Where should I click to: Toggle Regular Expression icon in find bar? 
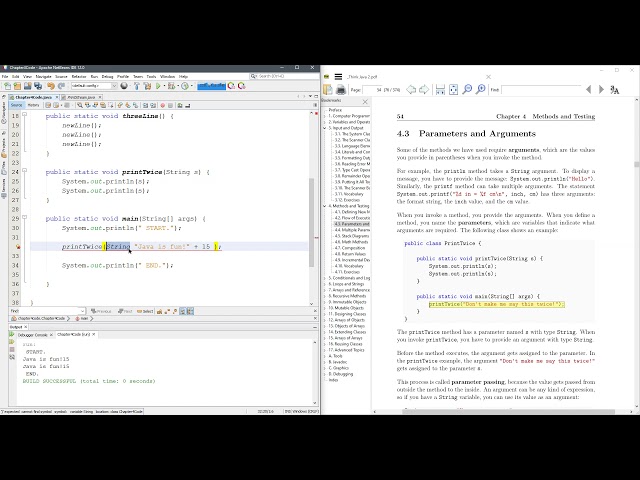175,311
